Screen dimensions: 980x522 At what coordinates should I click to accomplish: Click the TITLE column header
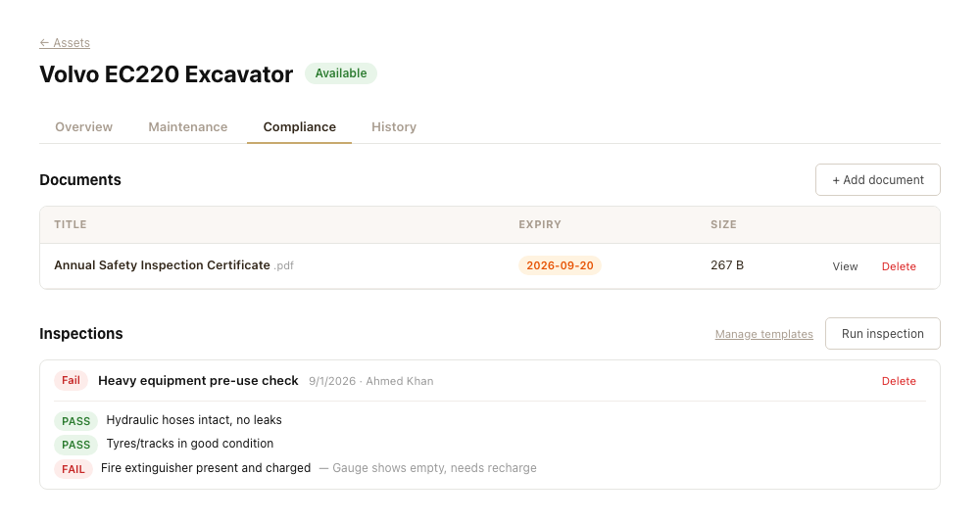(70, 224)
